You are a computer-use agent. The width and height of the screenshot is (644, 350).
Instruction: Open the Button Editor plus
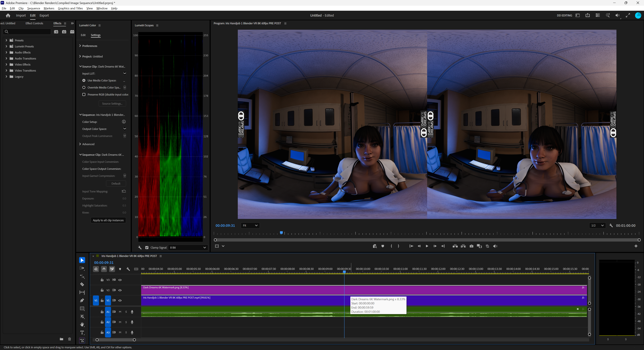(636, 246)
